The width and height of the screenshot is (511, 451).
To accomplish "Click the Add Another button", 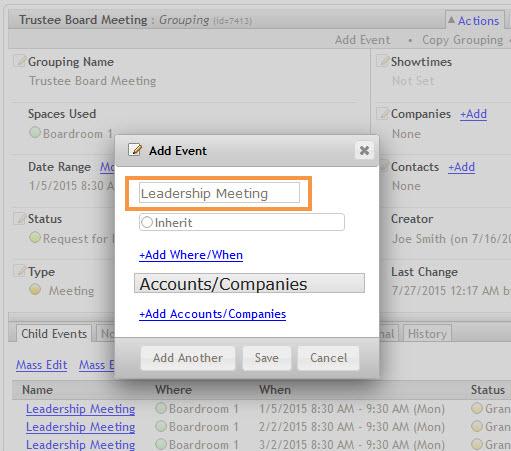I will point(188,358).
